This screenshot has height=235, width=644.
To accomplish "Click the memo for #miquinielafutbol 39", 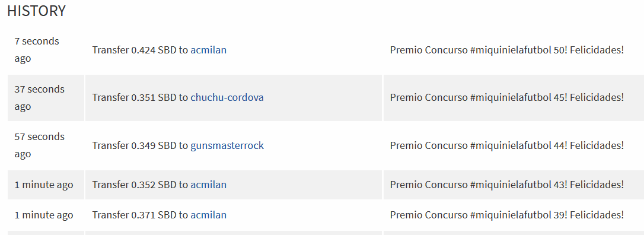I will 507,215.
